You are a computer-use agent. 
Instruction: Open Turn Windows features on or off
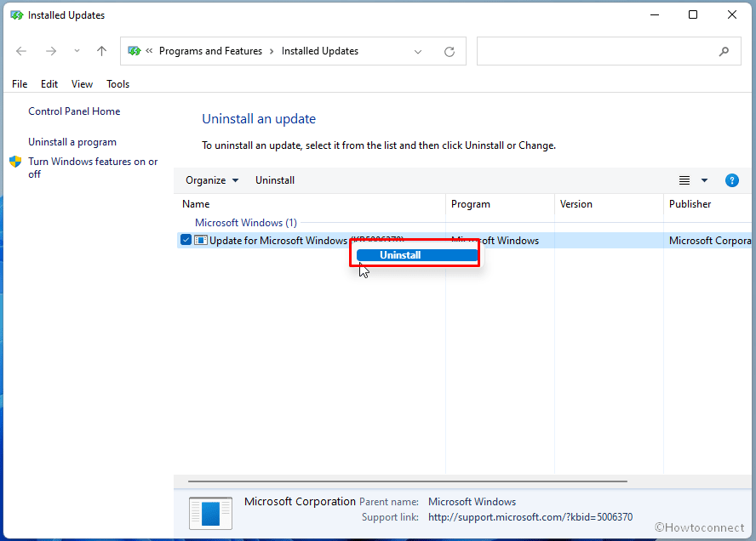coord(93,168)
